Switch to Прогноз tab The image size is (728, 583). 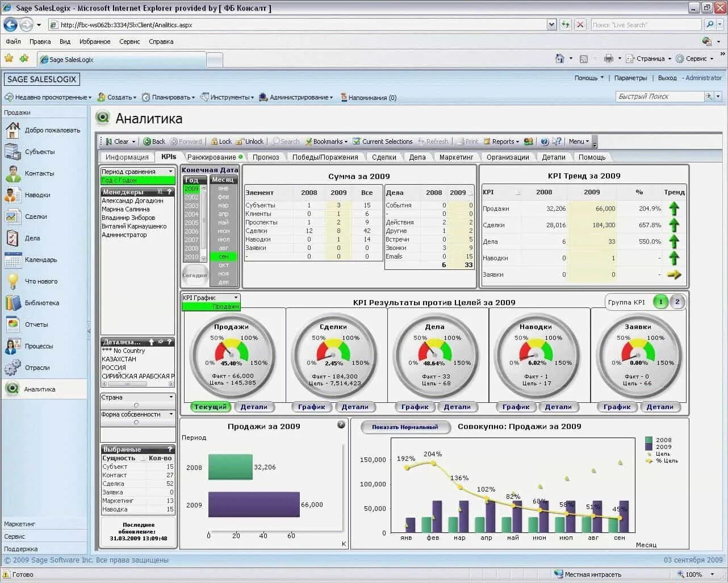pos(266,157)
